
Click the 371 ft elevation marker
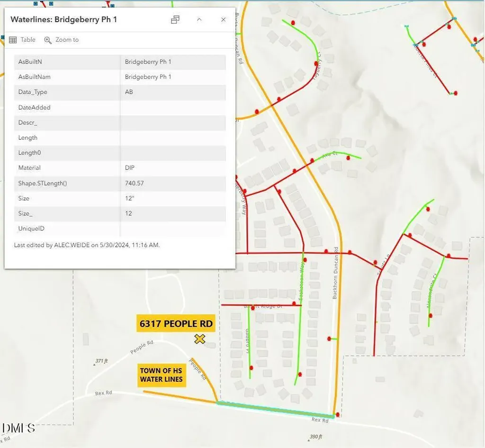101,361
